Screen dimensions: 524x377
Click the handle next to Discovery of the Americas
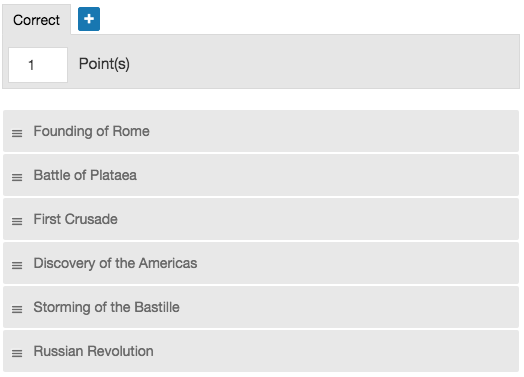pyautogui.click(x=17, y=265)
